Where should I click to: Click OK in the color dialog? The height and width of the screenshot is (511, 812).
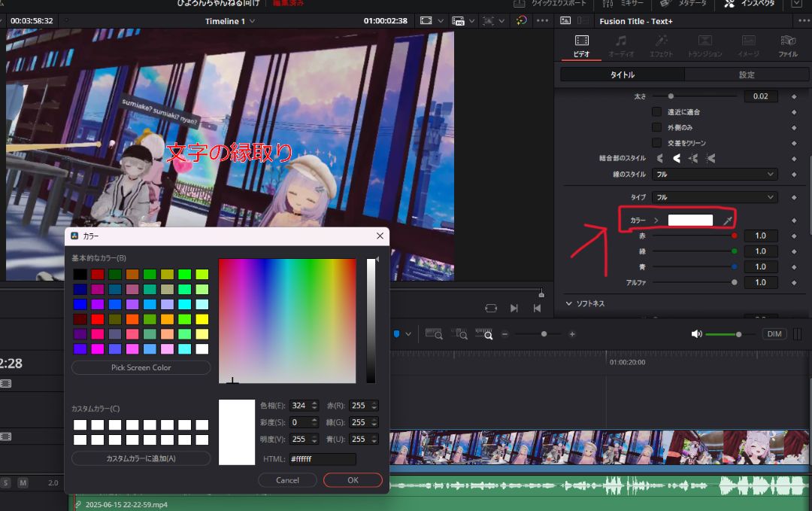(x=353, y=480)
